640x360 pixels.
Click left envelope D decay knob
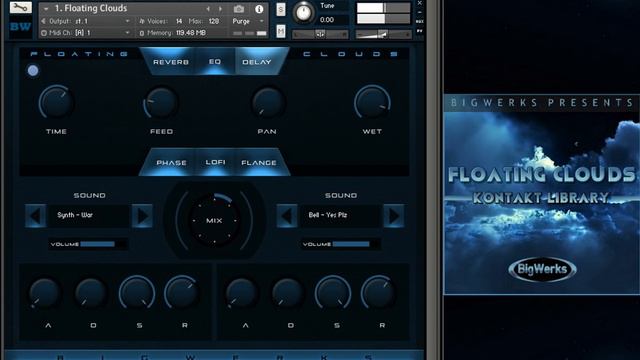click(91, 293)
